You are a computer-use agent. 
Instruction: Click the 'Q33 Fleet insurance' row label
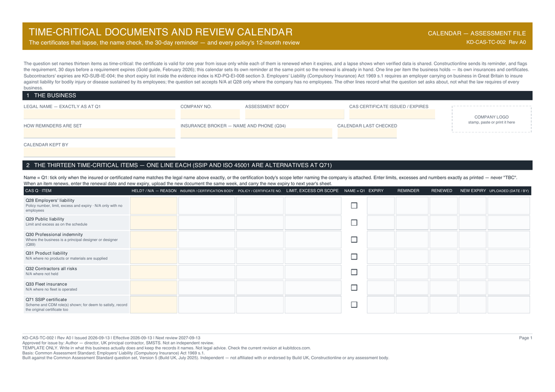click(47, 284)
